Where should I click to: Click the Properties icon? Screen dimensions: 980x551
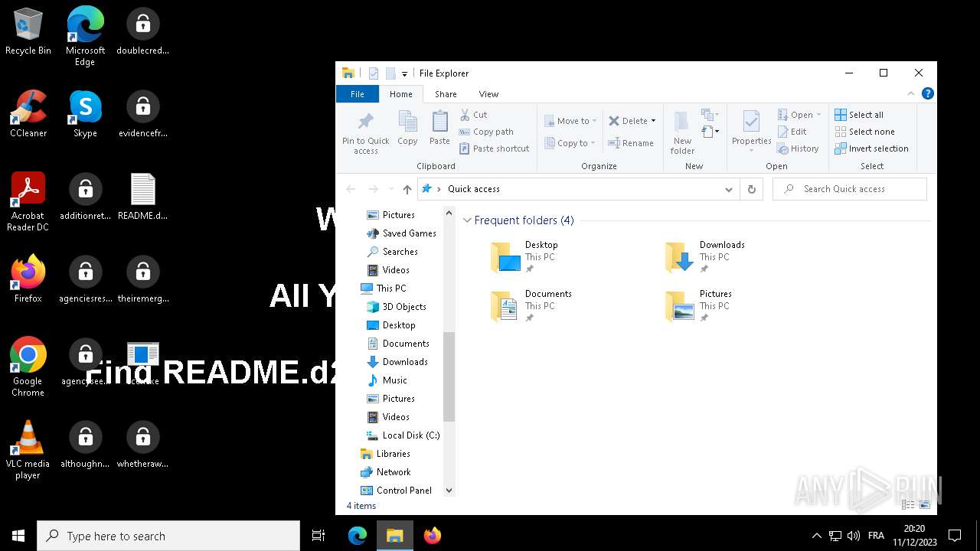tap(751, 128)
